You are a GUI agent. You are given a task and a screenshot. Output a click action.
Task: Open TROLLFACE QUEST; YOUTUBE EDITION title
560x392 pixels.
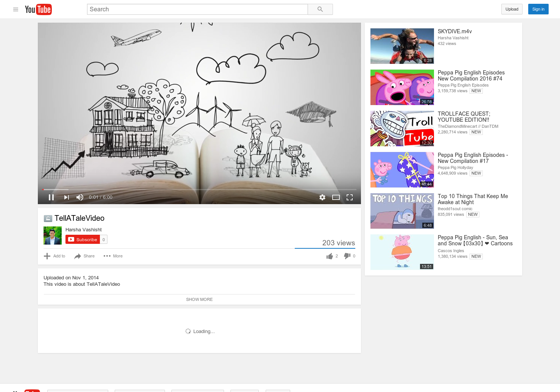pos(464,117)
